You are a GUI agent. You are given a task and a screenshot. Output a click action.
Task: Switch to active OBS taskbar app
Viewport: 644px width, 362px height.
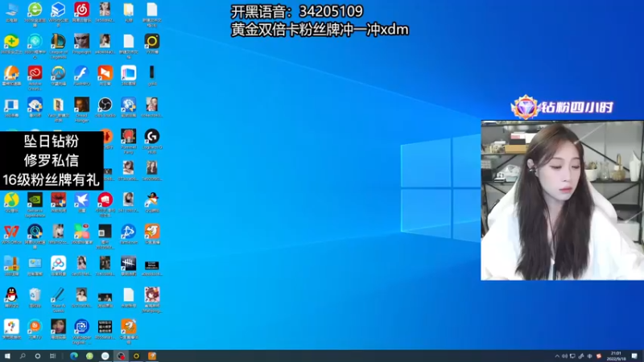pos(121,356)
